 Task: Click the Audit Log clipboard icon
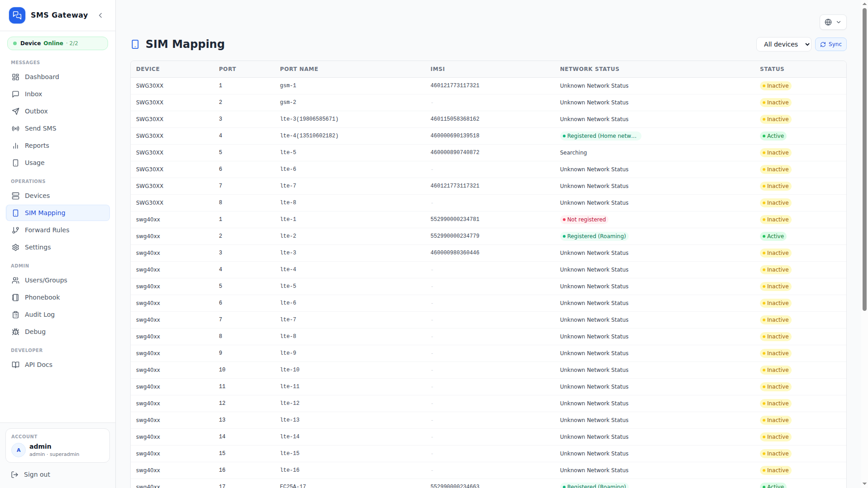coord(15,314)
